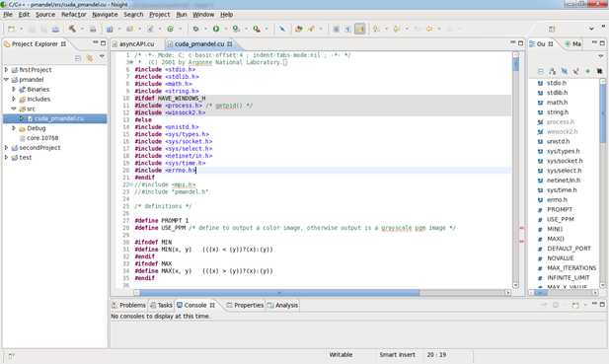Image resolution: width=609 pixels, height=364 pixels.
Task: Switch to the Problems tab
Action: tap(128, 305)
